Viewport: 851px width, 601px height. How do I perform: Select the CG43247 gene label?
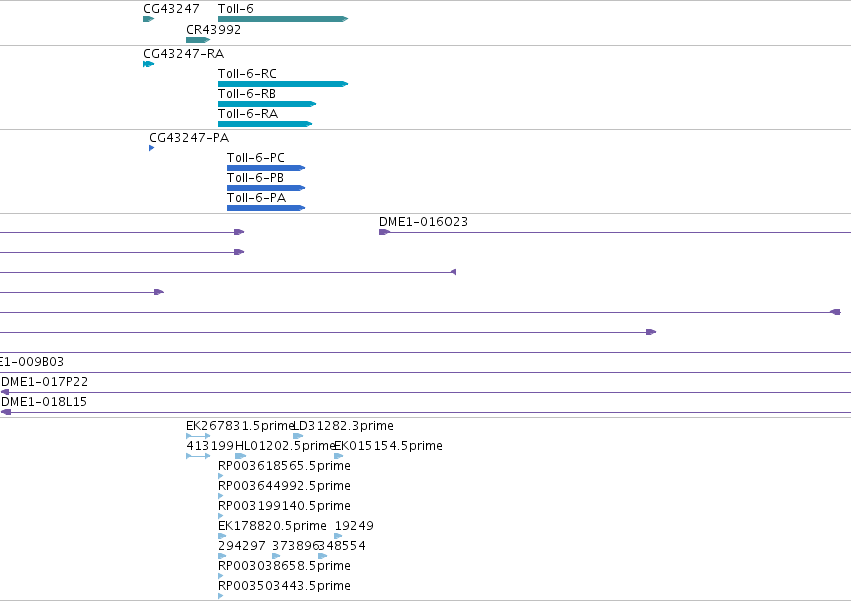click(171, 9)
